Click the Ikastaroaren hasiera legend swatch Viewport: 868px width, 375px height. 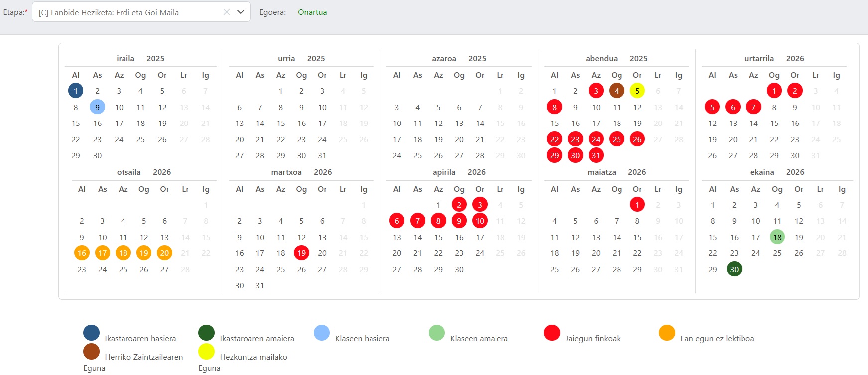pyautogui.click(x=92, y=333)
